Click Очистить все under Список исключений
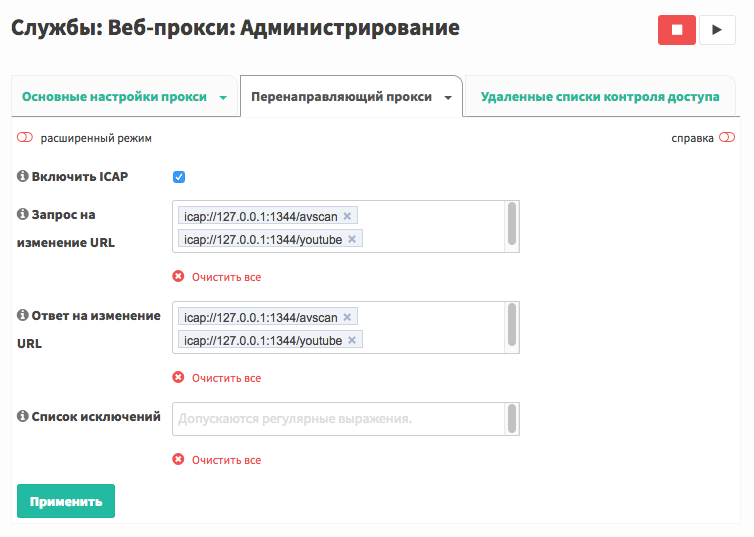754x537 pixels. [x=226, y=460]
